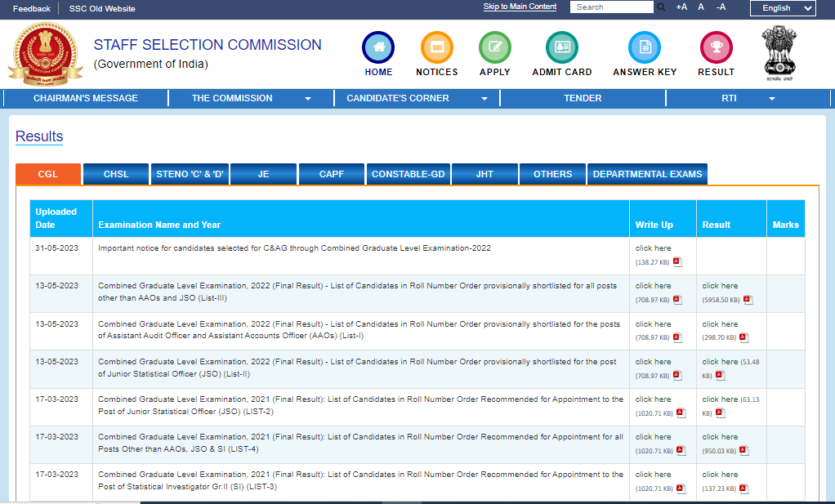835x504 pixels.
Task: Open the Result trophy icon
Action: (x=717, y=47)
